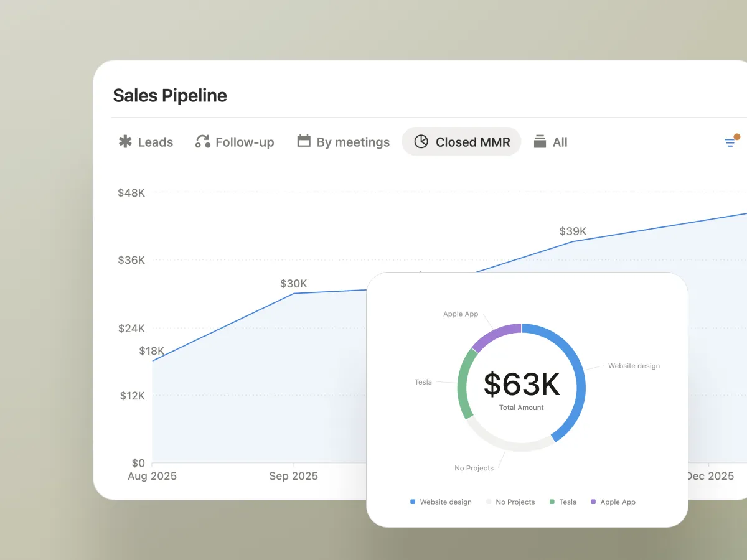Click the asterisk icon beside Leads
This screenshot has height=560, width=747.
click(x=125, y=142)
